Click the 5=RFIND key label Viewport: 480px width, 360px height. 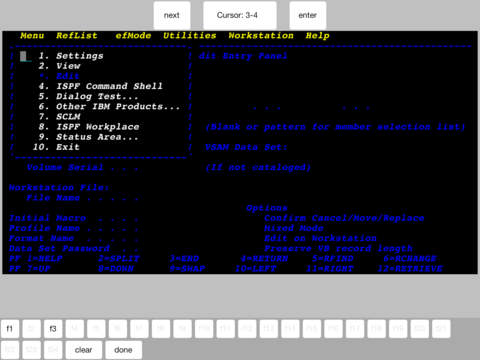click(332, 259)
